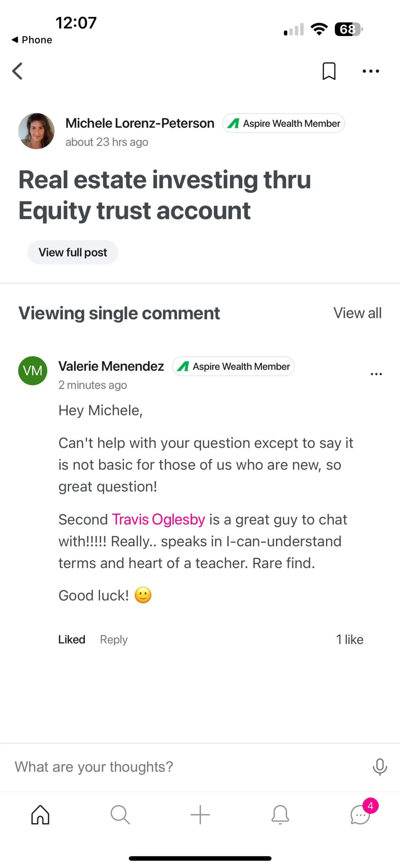Go to the Home tab
The width and height of the screenshot is (400, 868).
[x=40, y=814]
